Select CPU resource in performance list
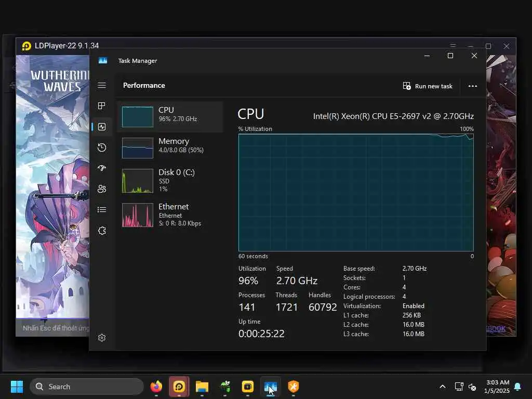 pyautogui.click(x=170, y=117)
